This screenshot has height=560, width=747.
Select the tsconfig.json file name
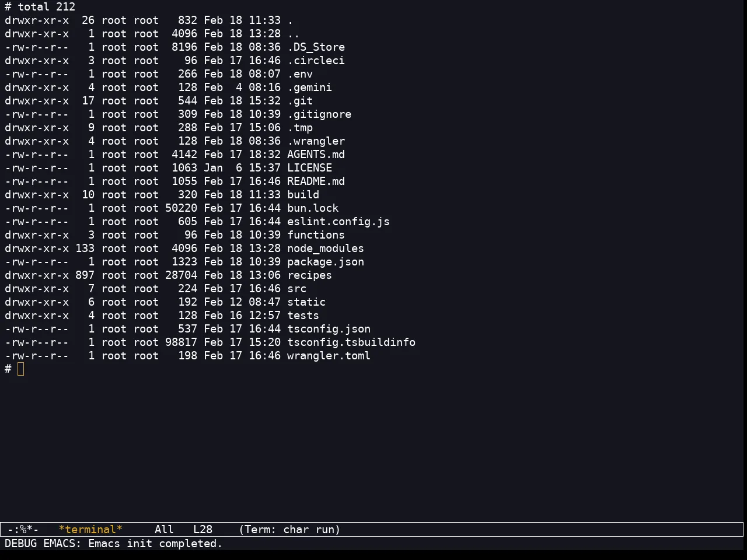coord(329,329)
